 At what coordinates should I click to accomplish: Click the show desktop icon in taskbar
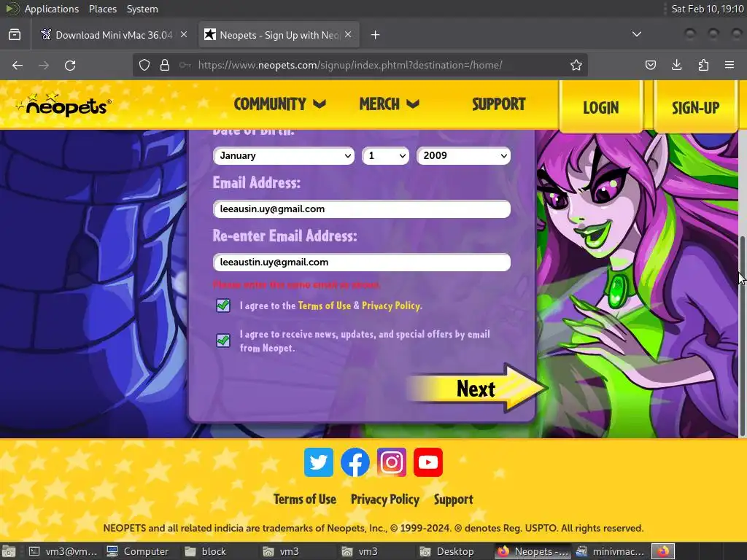[9, 551]
